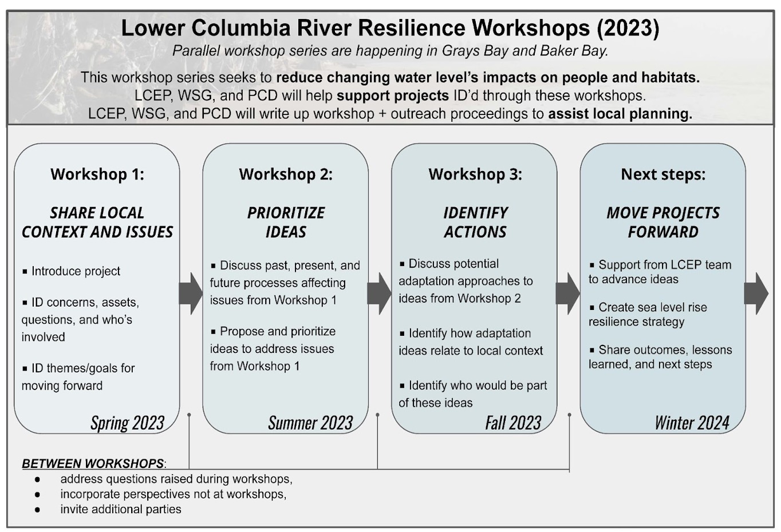
Task: Click the 'Introduce project' bullet
Action: pyautogui.click(x=72, y=271)
